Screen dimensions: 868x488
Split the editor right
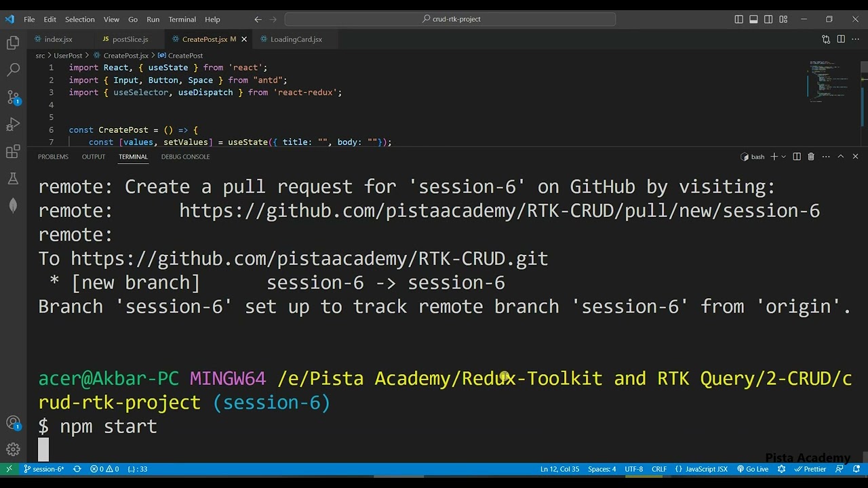(841, 39)
